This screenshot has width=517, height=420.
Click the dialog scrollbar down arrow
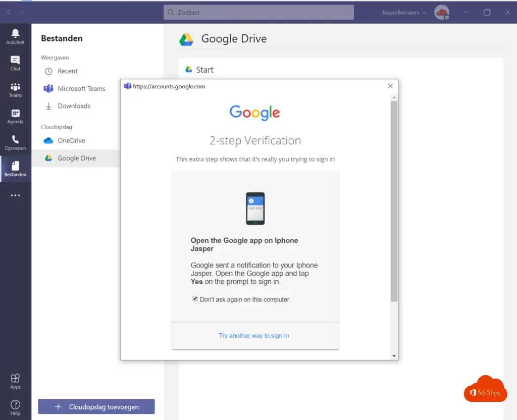pyautogui.click(x=394, y=356)
